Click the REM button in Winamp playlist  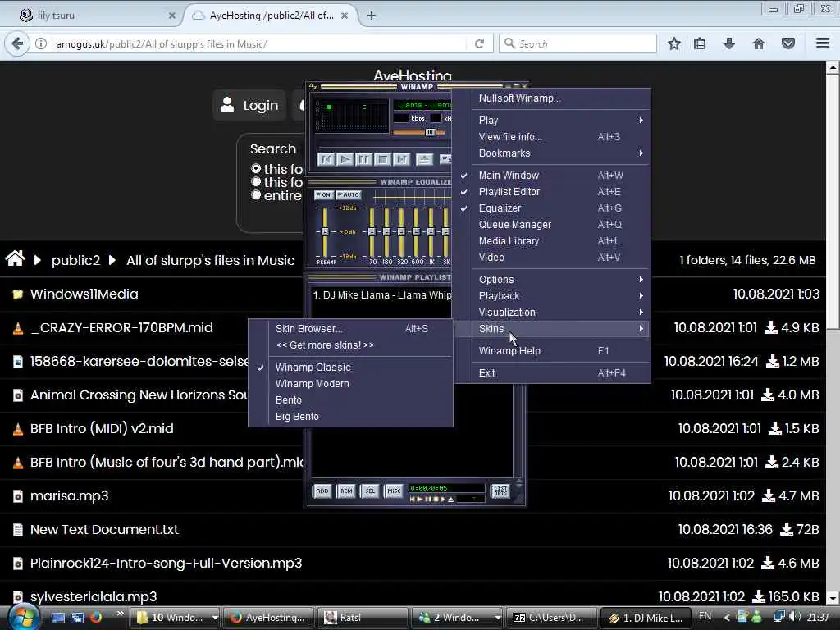coord(346,491)
